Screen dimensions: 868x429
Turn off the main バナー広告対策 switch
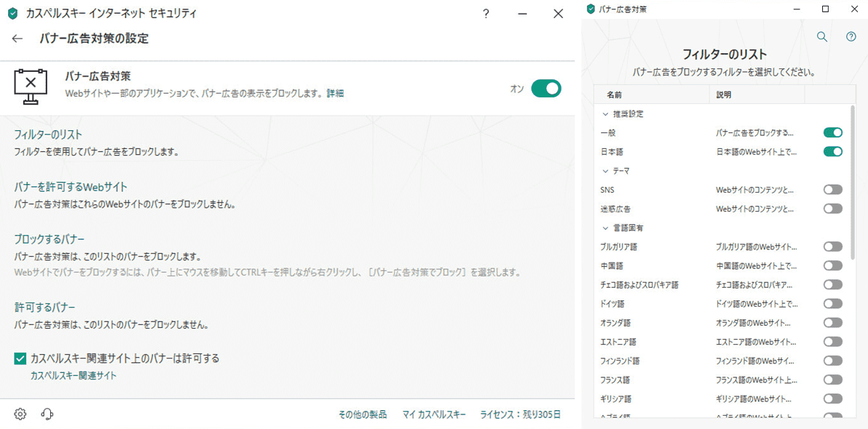[x=546, y=88]
